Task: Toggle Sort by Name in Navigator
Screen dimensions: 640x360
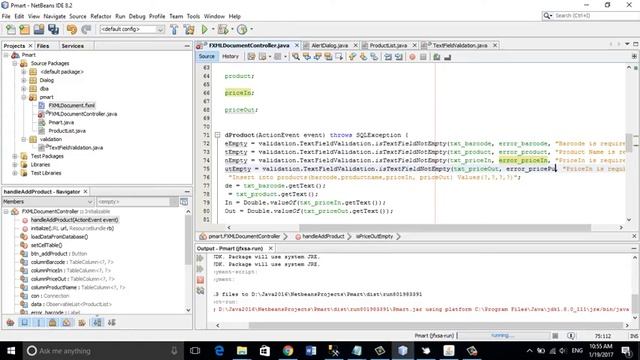Action: pos(97,322)
